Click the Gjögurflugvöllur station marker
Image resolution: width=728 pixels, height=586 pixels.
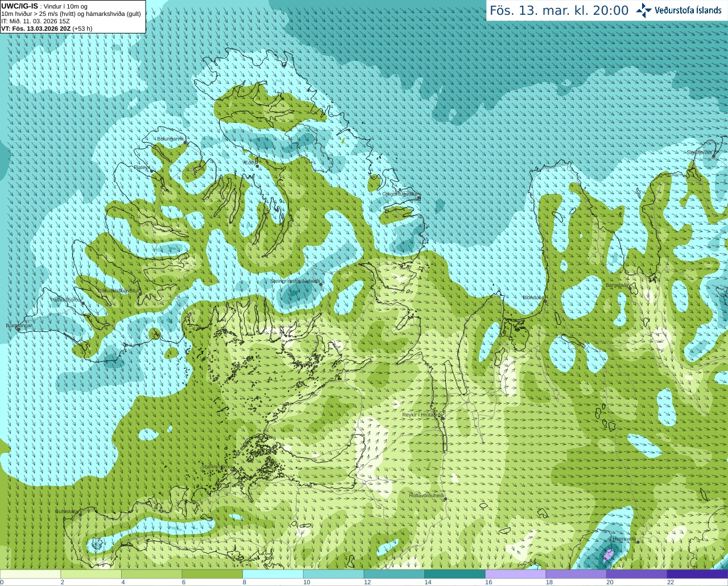coord(419,197)
